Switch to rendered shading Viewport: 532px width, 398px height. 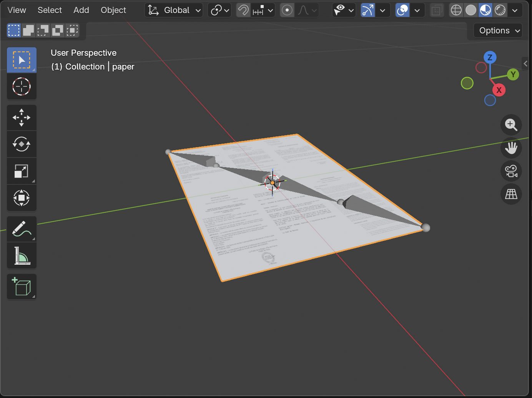[x=500, y=10]
